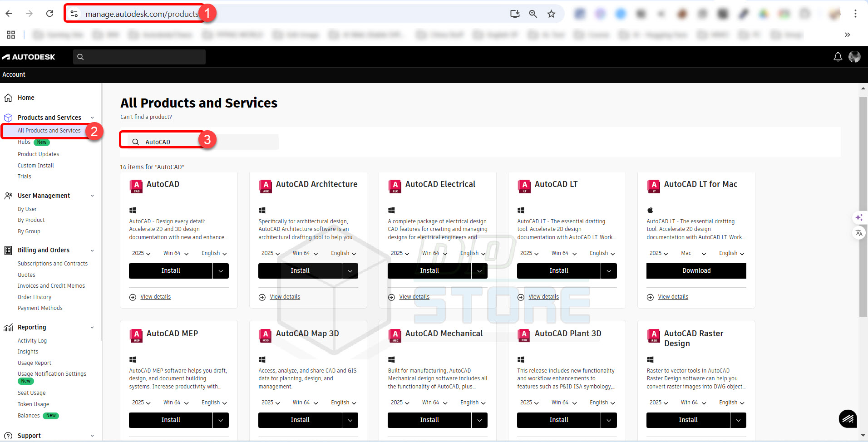Open Usage Report in the sidebar
868x442 pixels.
point(34,363)
